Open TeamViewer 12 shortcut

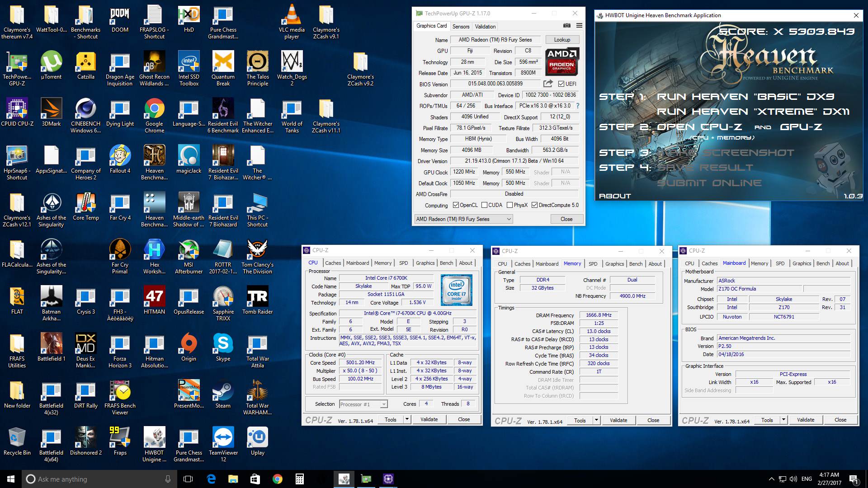[x=223, y=445]
